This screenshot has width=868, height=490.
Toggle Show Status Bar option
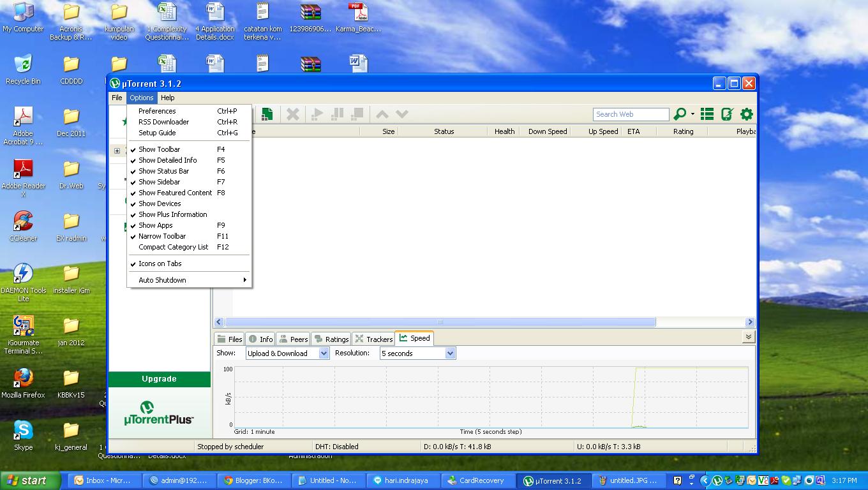click(x=190, y=171)
